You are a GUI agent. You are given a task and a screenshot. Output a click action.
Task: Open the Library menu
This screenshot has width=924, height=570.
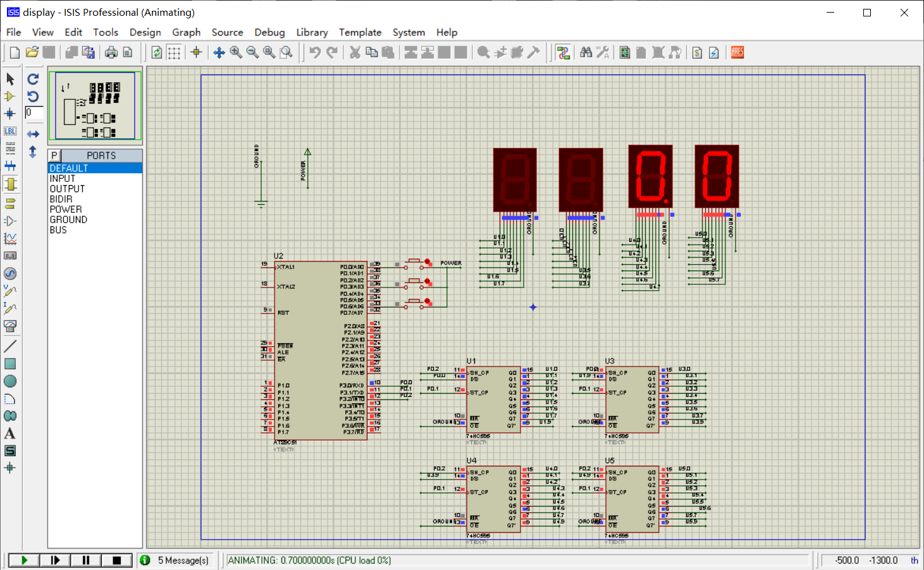(312, 32)
